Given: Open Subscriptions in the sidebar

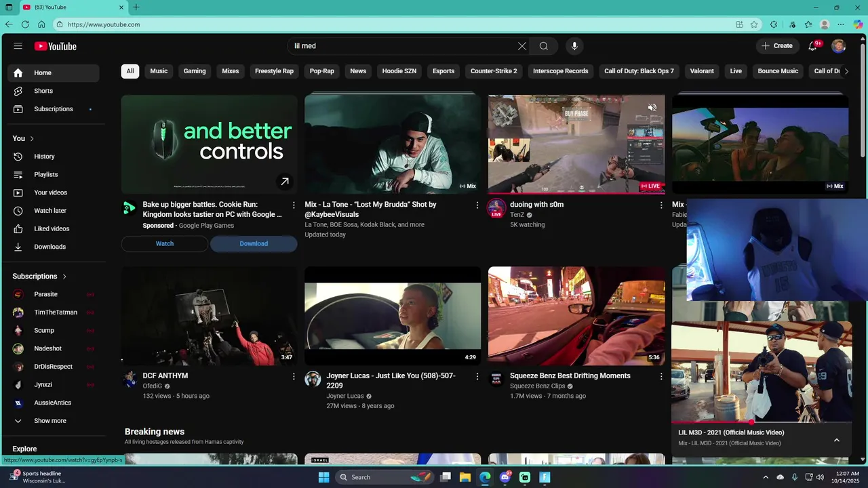Looking at the screenshot, I should 54,109.
